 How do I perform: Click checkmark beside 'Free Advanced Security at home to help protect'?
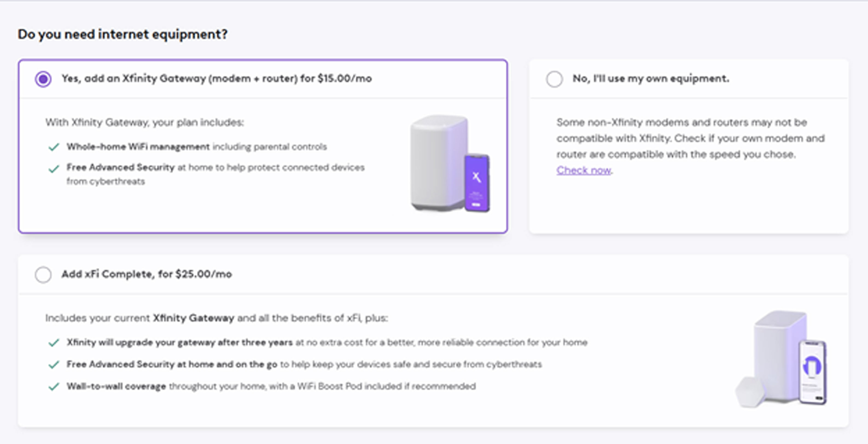click(54, 168)
